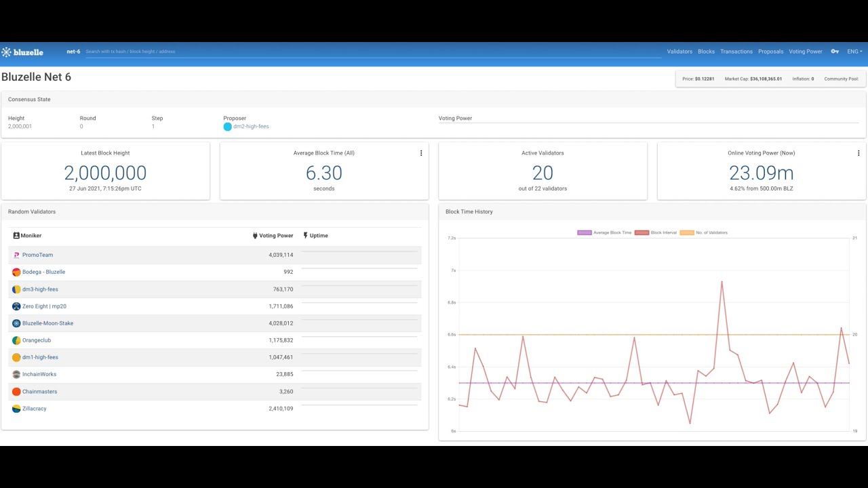This screenshot has height=488, width=868.
Task: Click the Chainmasters avatar icon
Action: point(16,392)
